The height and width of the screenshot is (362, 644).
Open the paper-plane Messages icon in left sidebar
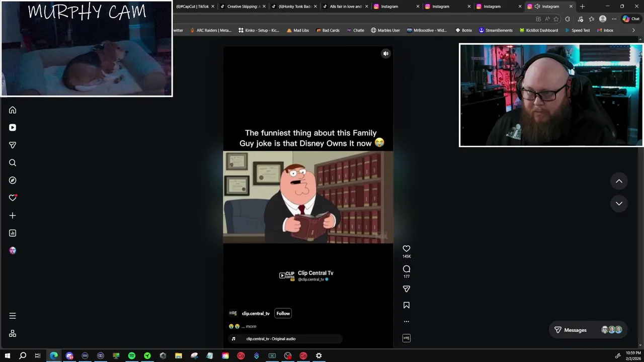[x=13, y=145]
